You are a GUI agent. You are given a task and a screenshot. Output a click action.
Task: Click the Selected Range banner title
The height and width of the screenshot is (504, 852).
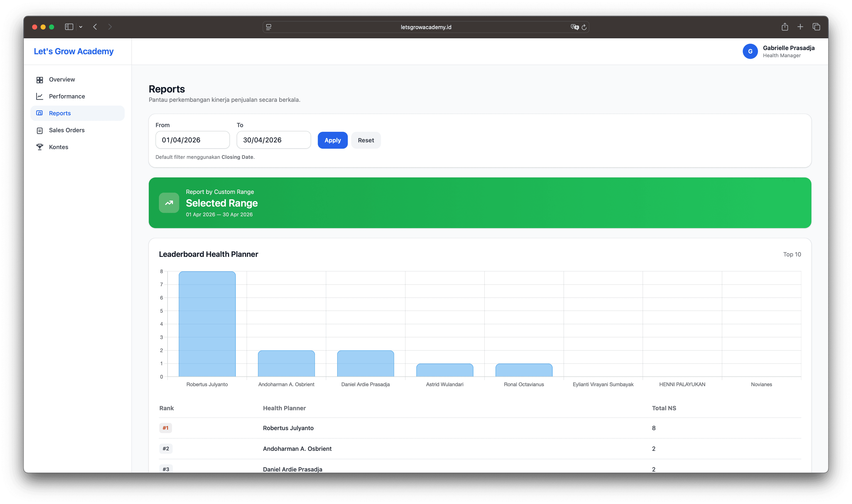tap(222, 203)
